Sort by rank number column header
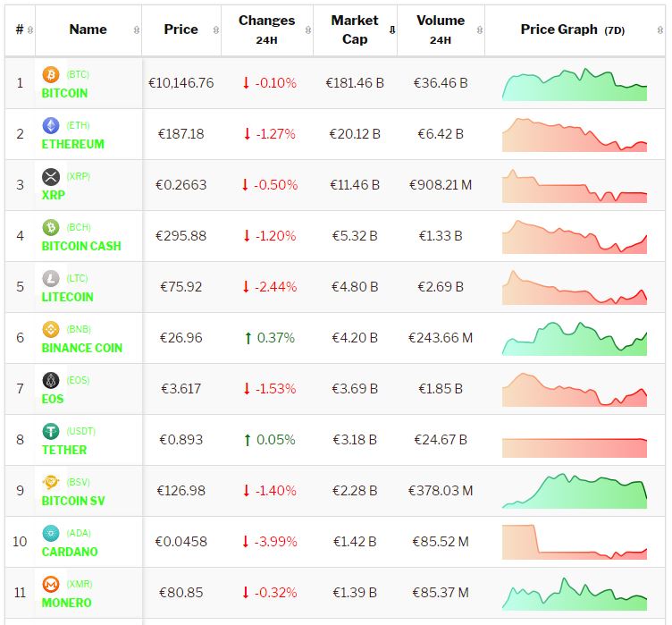 [x=20, y=30]
